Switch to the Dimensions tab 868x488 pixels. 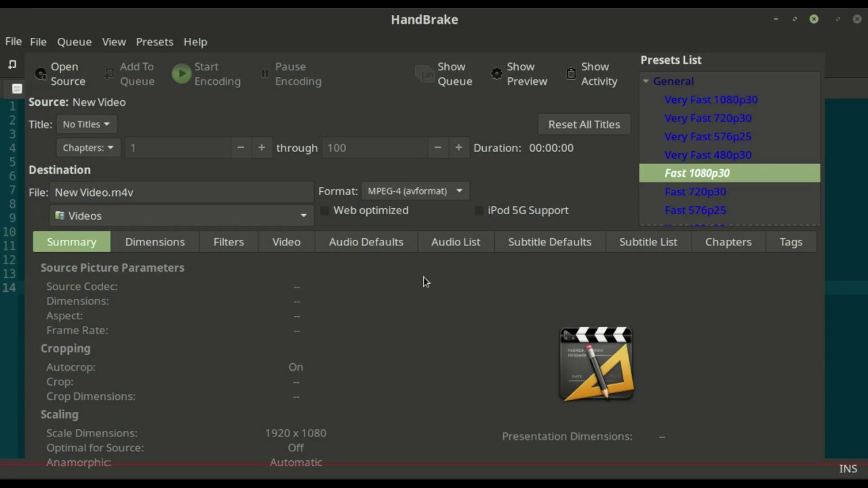[155, 242]
